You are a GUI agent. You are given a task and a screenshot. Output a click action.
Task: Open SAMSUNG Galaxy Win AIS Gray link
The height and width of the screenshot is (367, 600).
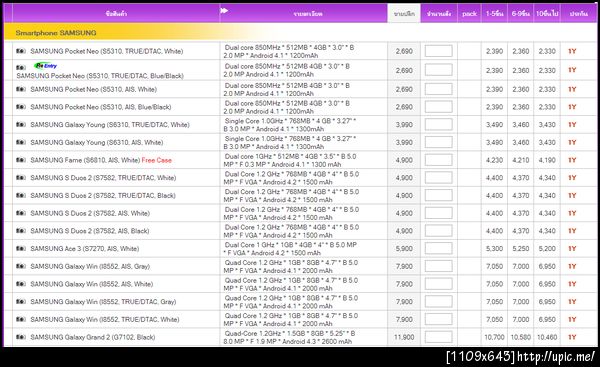pos(90,266)
